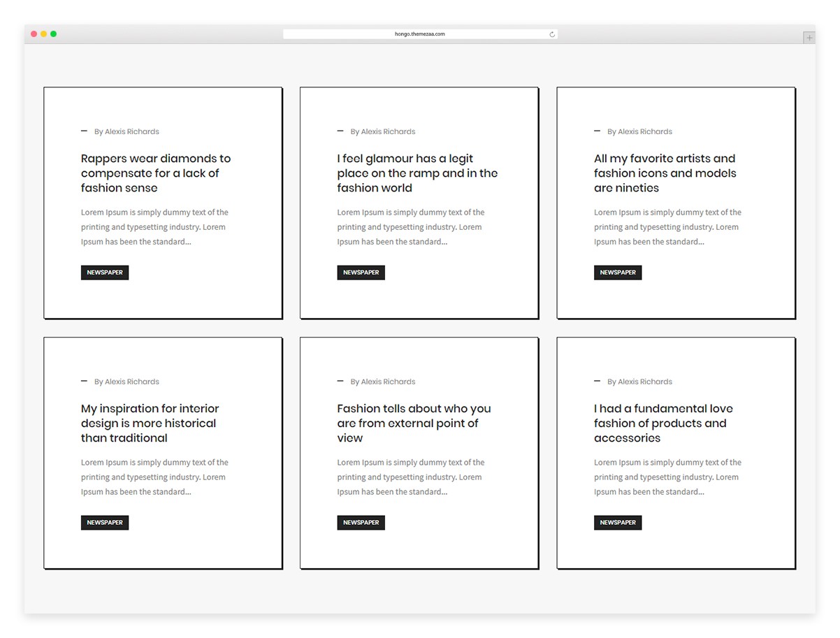Click the Lorem Ipsum excerpt under Fashion tells about
840x638 pixels.
pyautogui.click(x=411, y=477)
